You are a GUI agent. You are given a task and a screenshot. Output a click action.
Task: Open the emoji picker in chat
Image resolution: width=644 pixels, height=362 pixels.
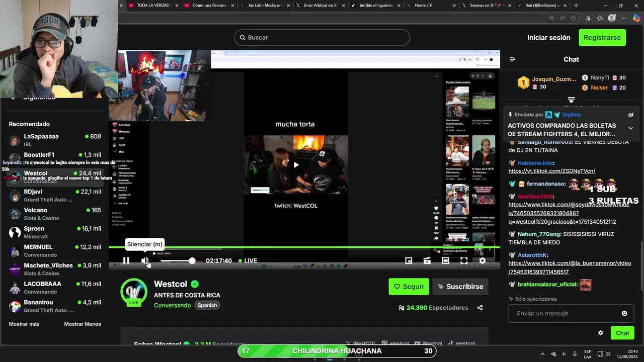pos(624,313)
